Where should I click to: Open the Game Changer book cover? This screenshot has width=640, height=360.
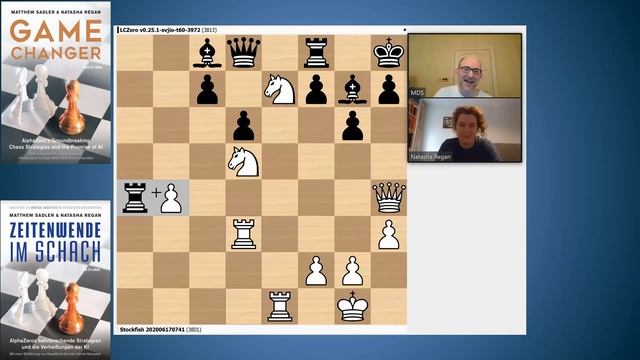56,83
